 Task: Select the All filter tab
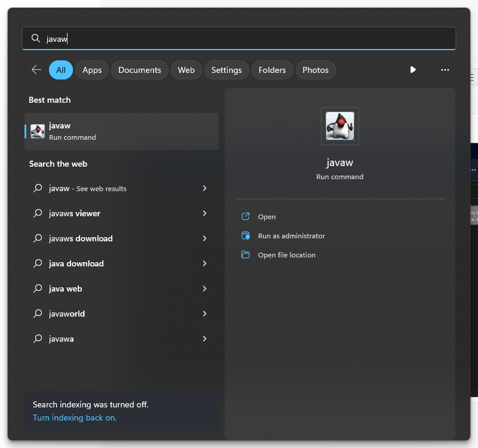tap(61, 70)
